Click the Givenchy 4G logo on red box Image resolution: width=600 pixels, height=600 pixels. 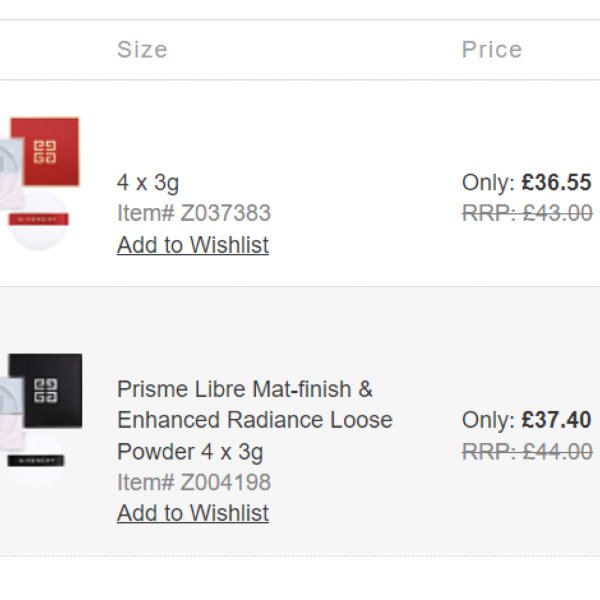[x=46, y=152]
